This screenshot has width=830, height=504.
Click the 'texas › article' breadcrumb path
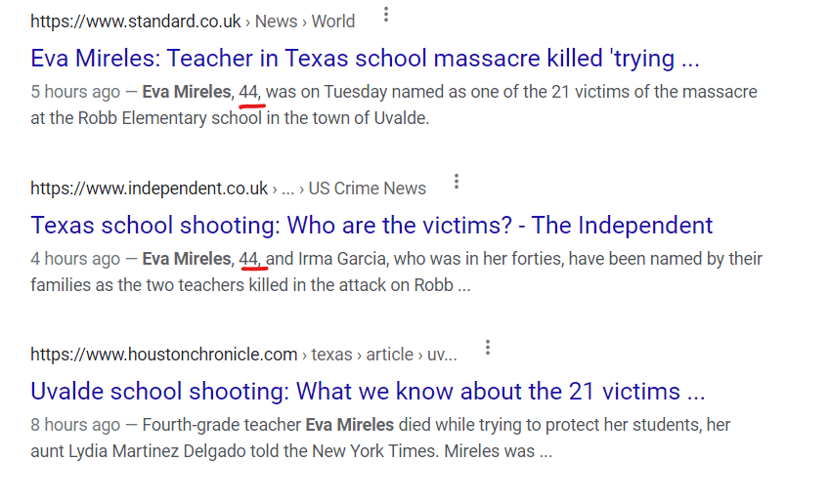[x=366, y=355]
